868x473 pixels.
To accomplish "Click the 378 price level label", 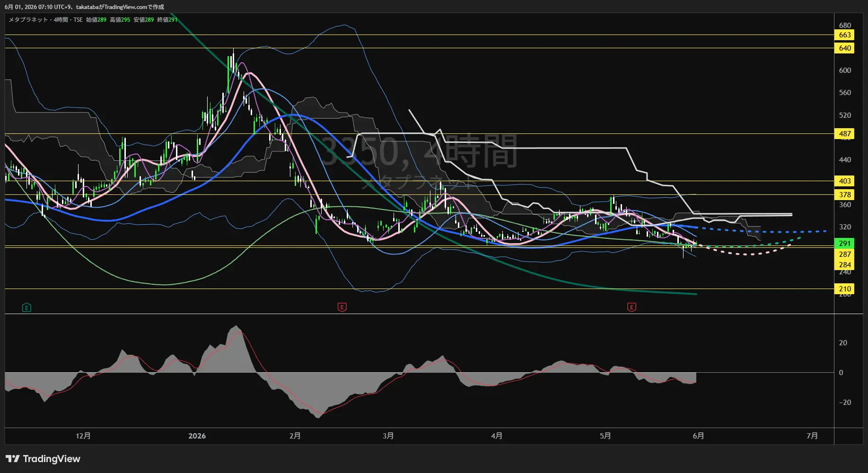I will pos(845,194).
